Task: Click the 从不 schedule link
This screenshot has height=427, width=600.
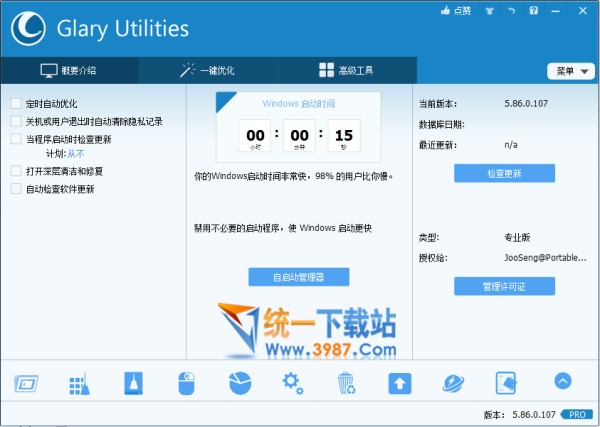Action: (76, 154)
